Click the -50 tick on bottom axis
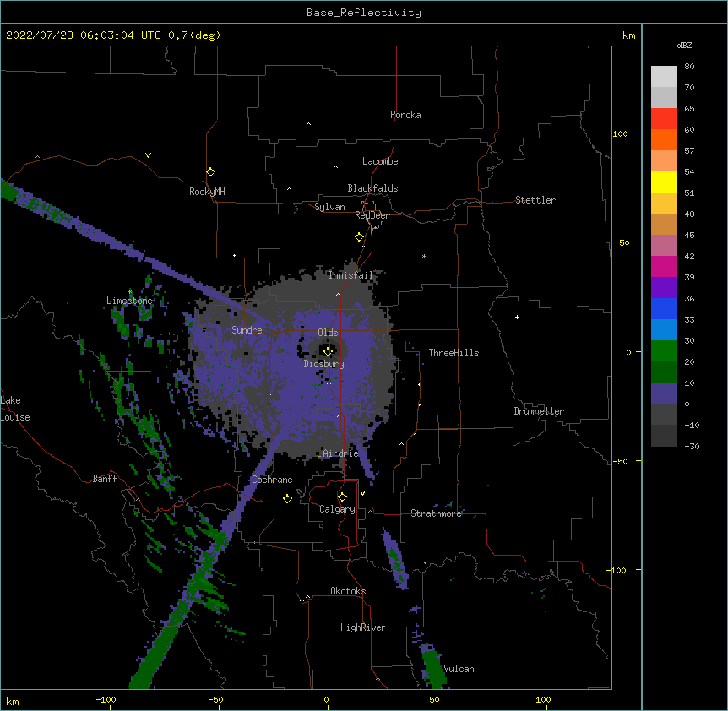This screenshot has height=711, width=728. 215,699
